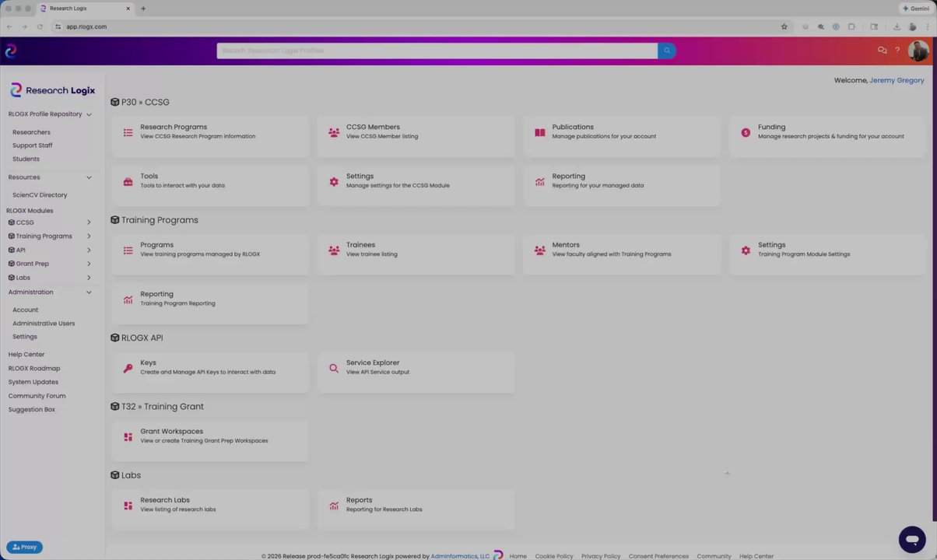Collapse RLOGX Profile Repository section

pyautogui.click(x=89, y=114)
